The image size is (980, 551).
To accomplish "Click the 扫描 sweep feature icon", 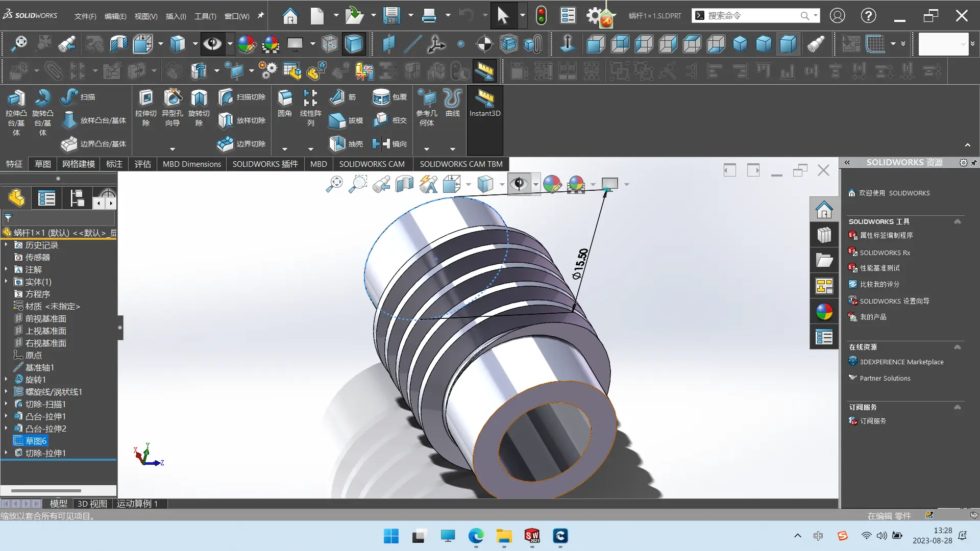I will point(69,97).
